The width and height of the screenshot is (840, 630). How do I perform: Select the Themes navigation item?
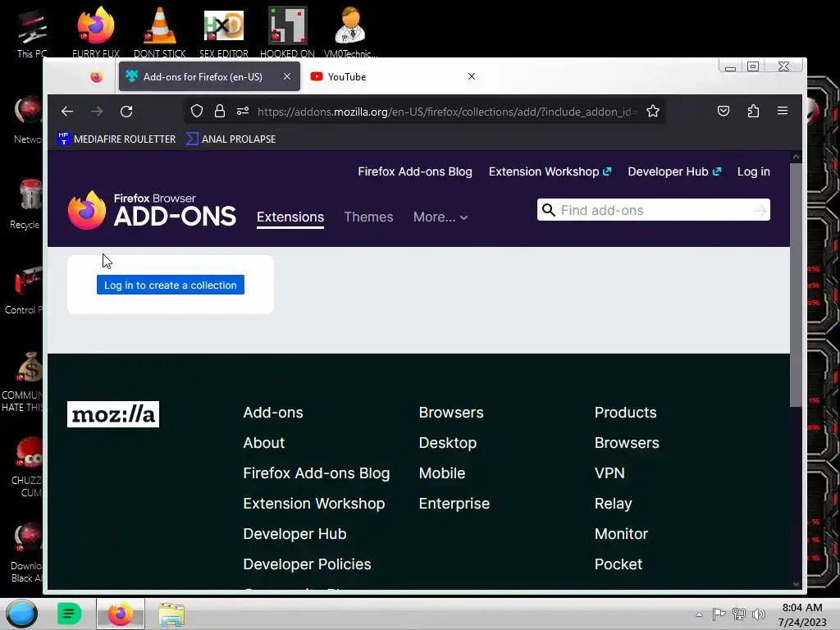(x=368, y=217)
